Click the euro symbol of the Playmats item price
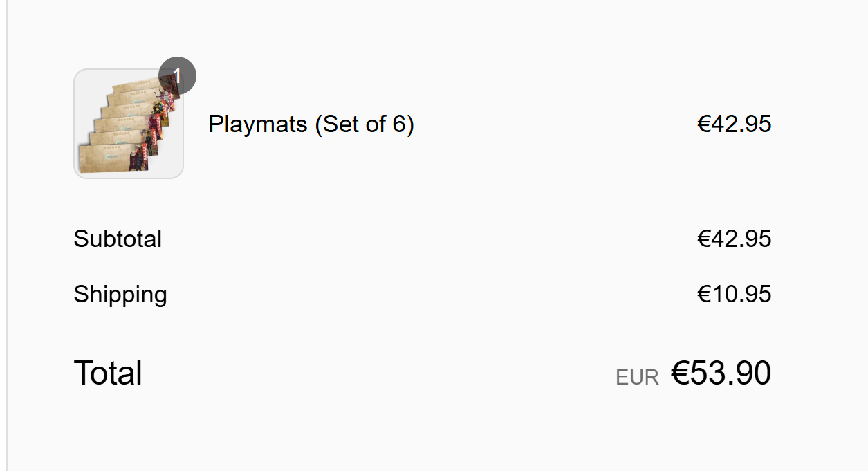868x471 pixels. point(704,124)
